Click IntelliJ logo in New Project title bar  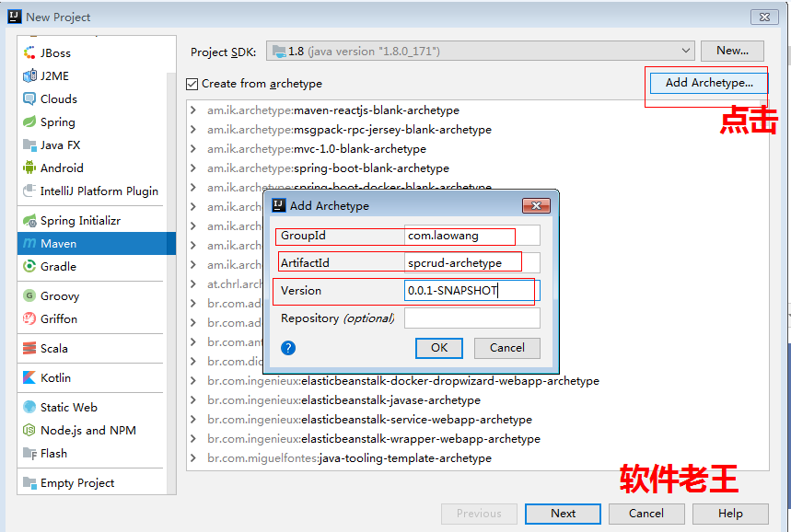(15, 17)
